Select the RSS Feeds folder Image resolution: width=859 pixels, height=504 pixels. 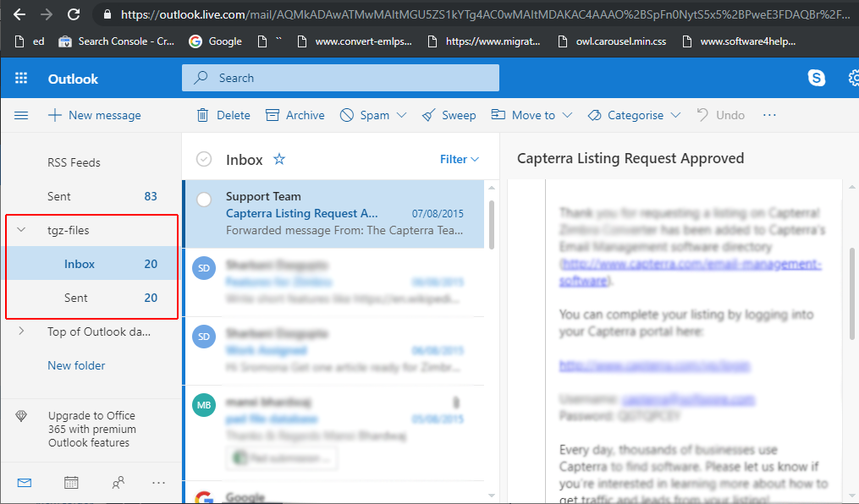(74, 162)
